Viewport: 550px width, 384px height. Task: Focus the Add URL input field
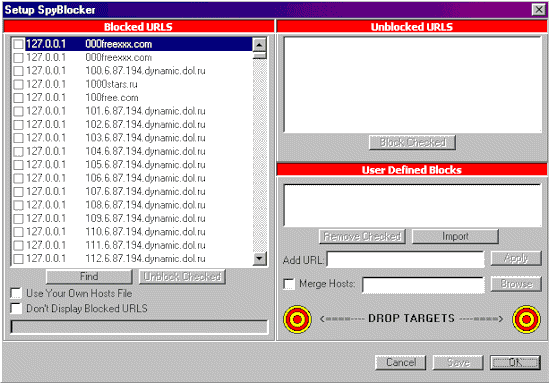click(x=405, y=260)
